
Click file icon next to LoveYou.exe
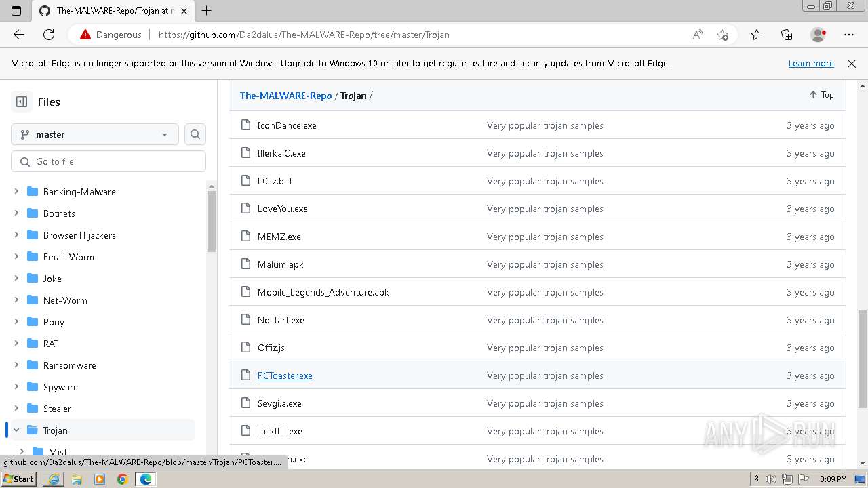click(245, 209)
